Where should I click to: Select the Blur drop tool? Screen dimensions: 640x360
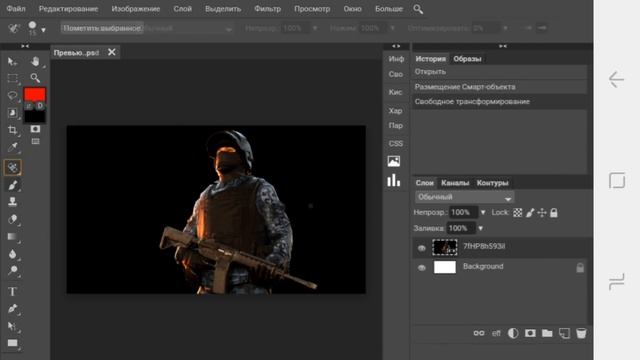point(12,254)
